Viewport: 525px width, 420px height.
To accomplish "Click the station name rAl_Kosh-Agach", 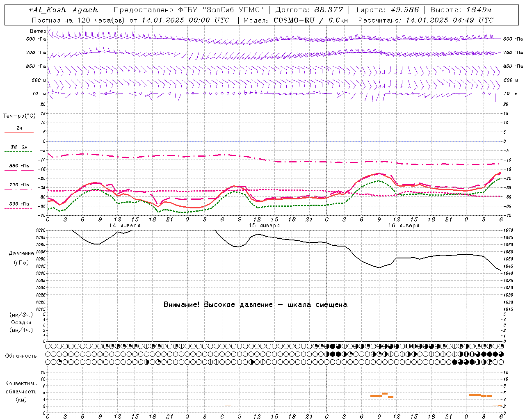I will [64, 10].
